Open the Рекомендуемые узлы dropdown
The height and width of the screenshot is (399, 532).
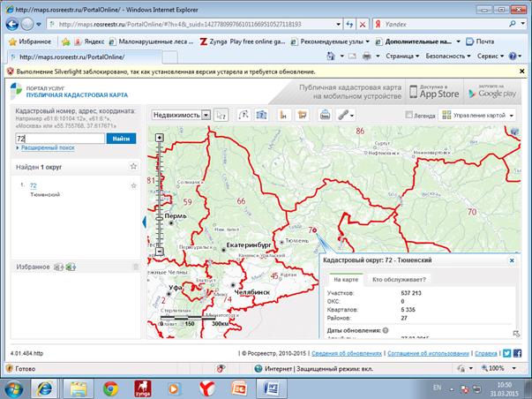click(331, 41)
